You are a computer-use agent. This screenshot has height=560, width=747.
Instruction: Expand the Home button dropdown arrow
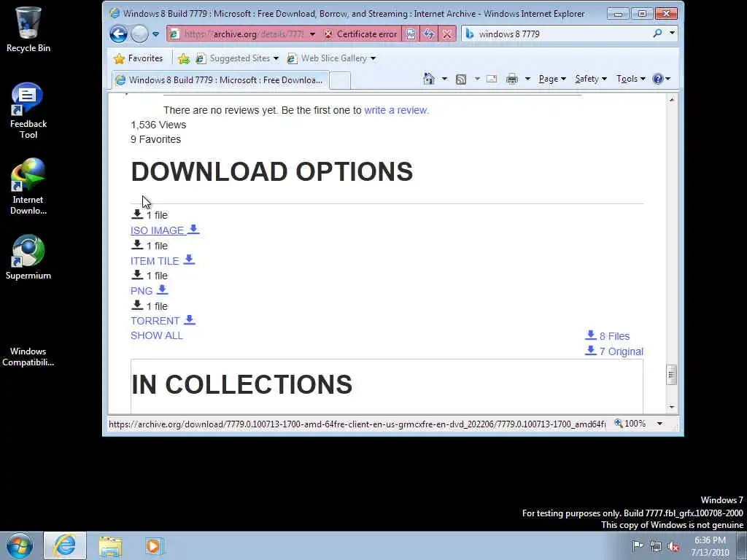(x=444, y=79)
